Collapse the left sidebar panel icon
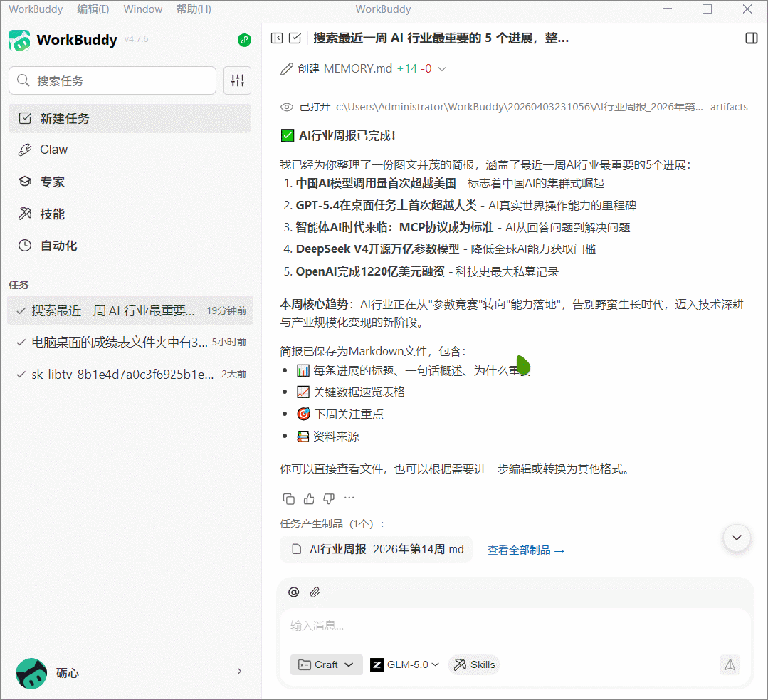Image resolution: width=768 pixels, height=700 pixels. pyautogui.click(x=277, y=38)
